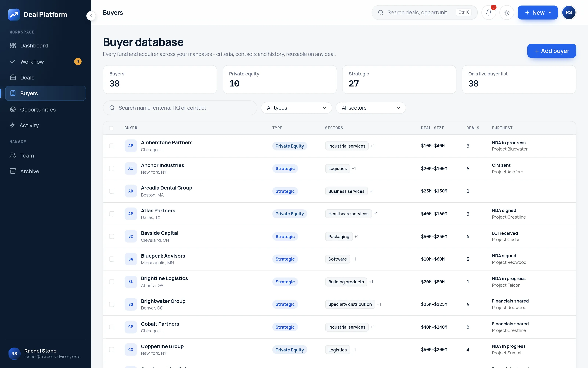588x368 pixels.
Task: Click the Strategic stat card
Action: [399, 79]
